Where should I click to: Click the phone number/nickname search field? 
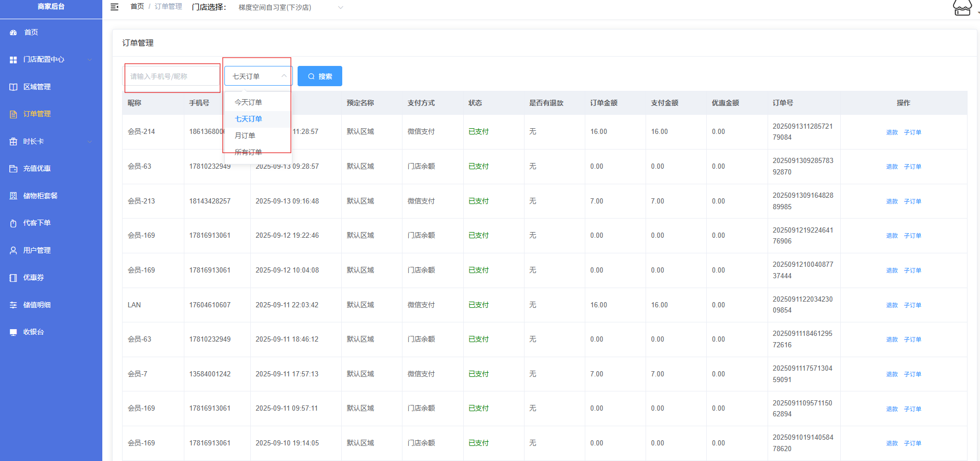point(172,76)
